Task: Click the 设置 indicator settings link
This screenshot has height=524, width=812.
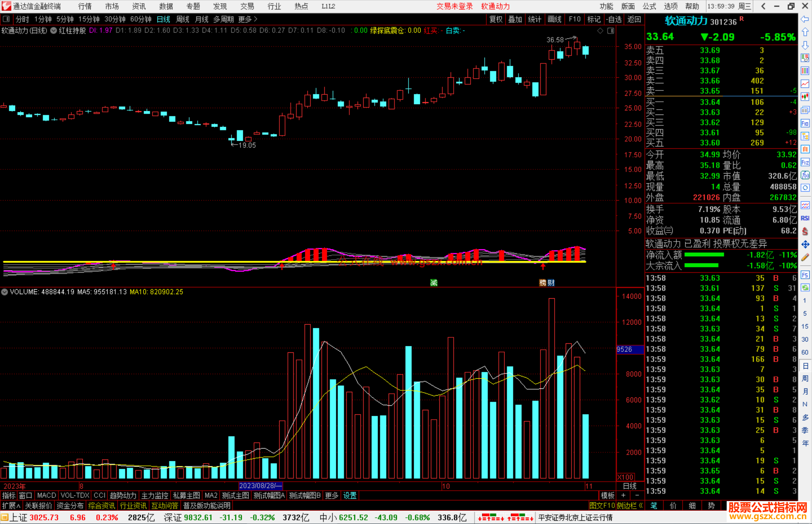Action: click(x=350, y=495)
